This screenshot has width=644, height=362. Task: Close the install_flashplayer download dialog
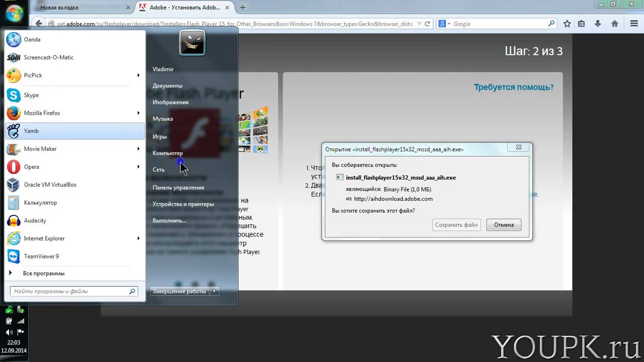click(x=519, y=147)
